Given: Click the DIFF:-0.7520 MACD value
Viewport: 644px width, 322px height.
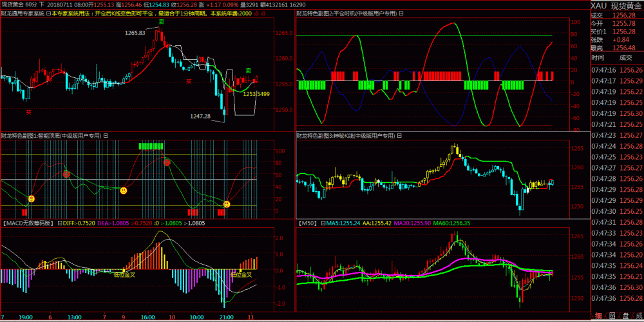Looking at the screenshot, I should (79, 223).
